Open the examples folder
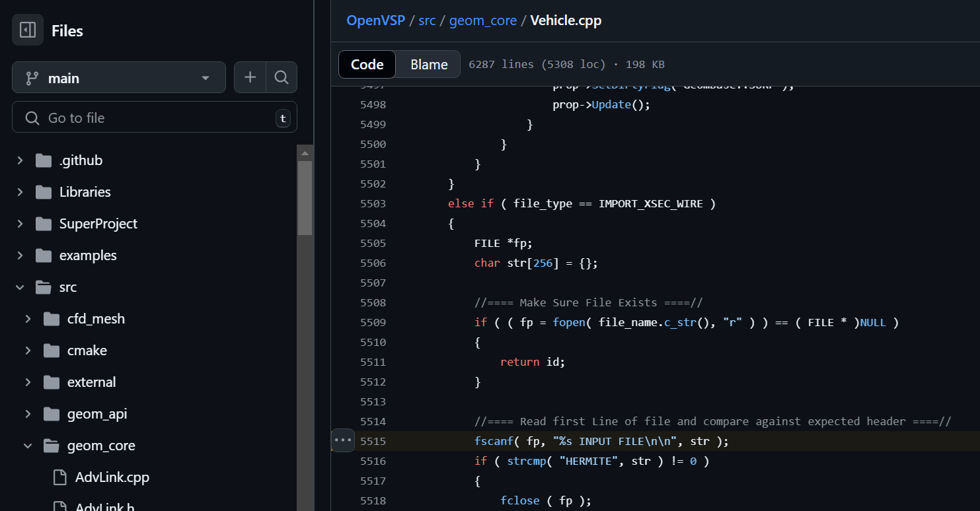This screenshot has width=980, height=511. click(88, 255)
